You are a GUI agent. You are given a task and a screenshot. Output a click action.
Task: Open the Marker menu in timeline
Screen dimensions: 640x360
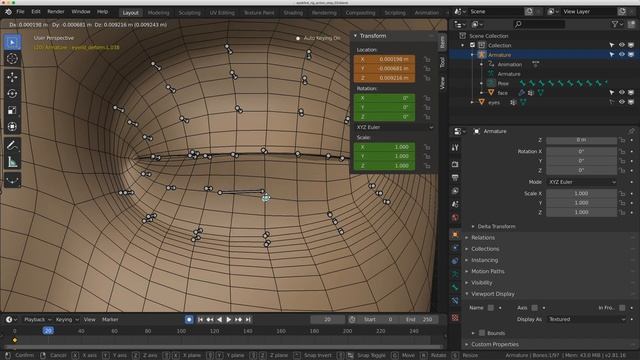[x=110, y=320]
